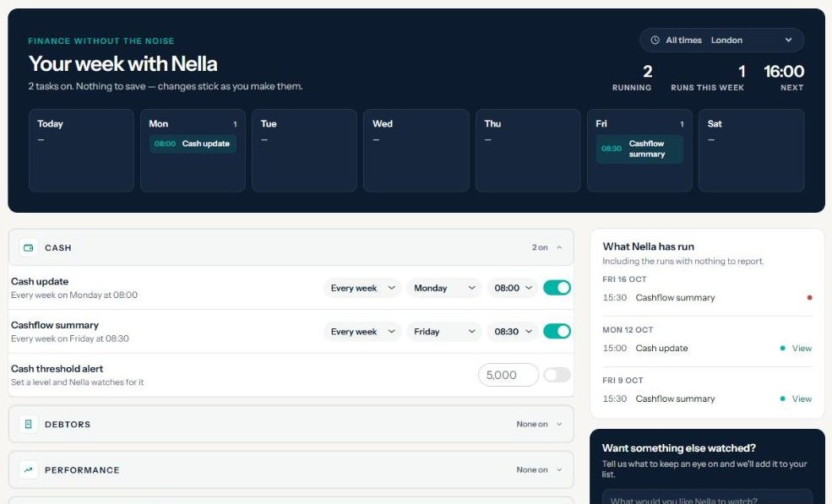Click the cash threshold amount field 5,000
The width and height of the screenshot is (832, 504).
[508, 375]
